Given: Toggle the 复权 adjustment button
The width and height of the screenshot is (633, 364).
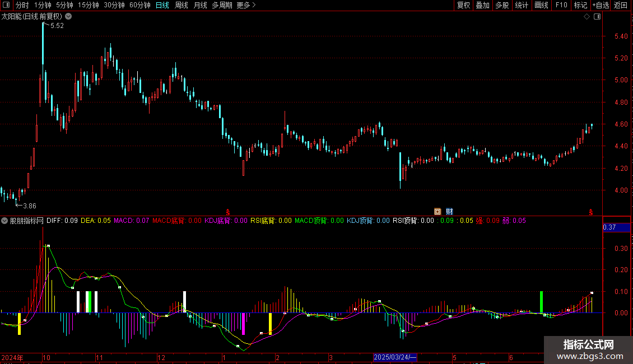Looking at the screenshot, I should pyautogui.click(x=463, y=5).
